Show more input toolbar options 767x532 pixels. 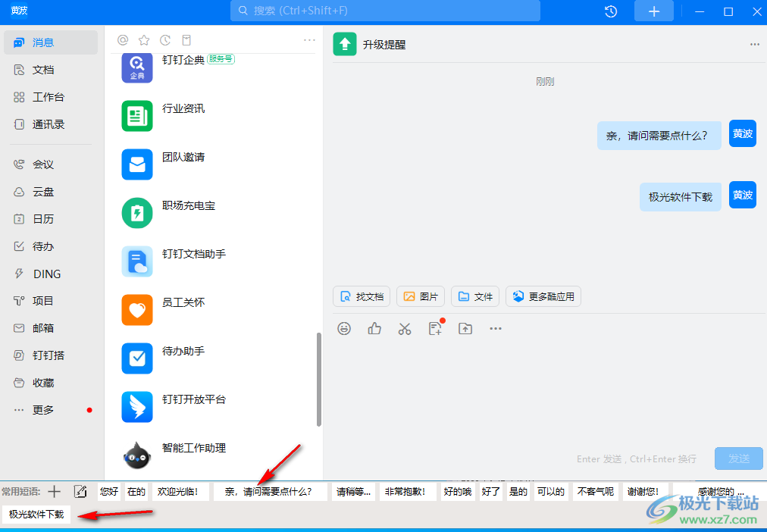(496, 329)
